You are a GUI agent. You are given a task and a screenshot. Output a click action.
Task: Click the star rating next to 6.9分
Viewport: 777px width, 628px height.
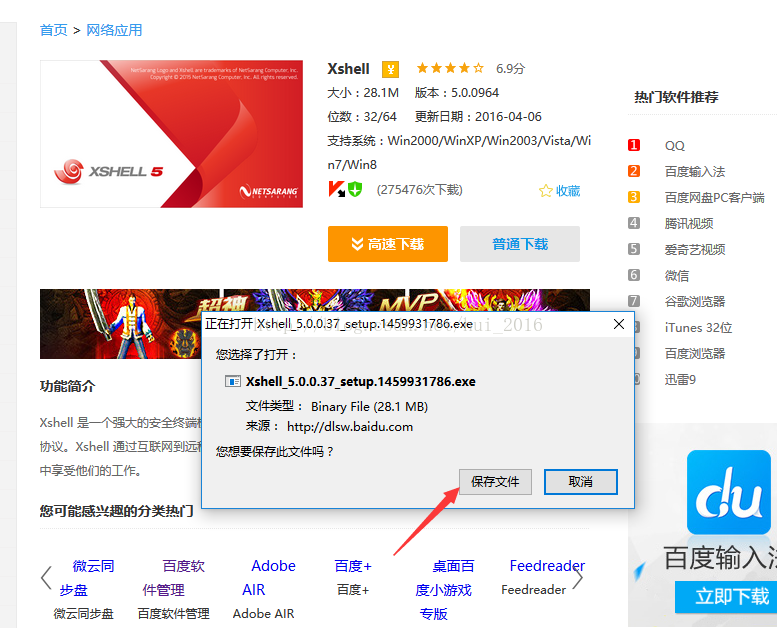click(x=450, y=68)
